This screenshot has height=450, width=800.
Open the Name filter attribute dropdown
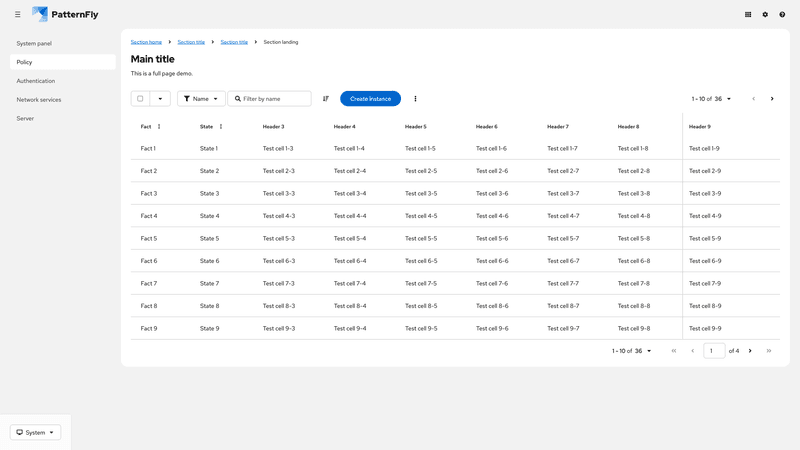201,98
